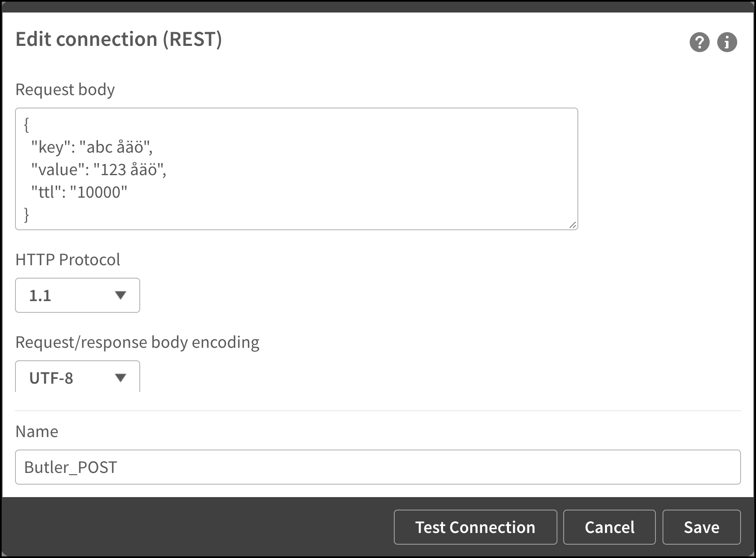756x558 pixels.
Task: Save the REST connection
Action: (x=701, y=527)
